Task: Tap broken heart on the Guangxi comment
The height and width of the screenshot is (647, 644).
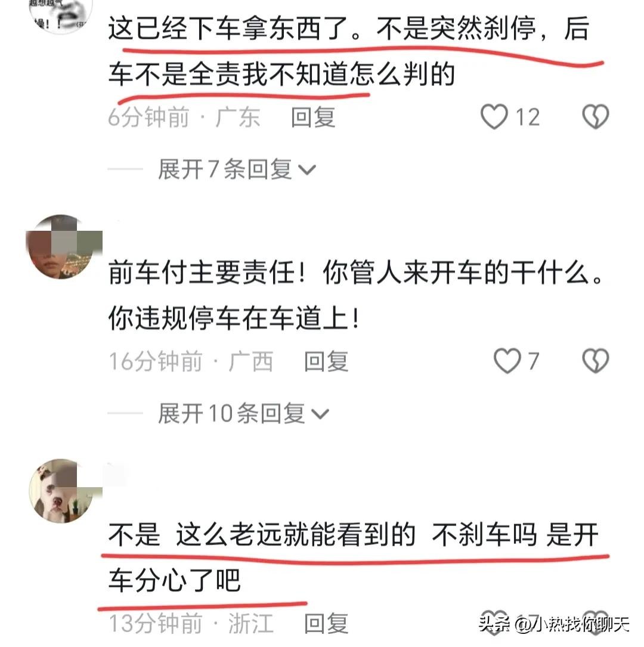Action: (x=595, y=361)
